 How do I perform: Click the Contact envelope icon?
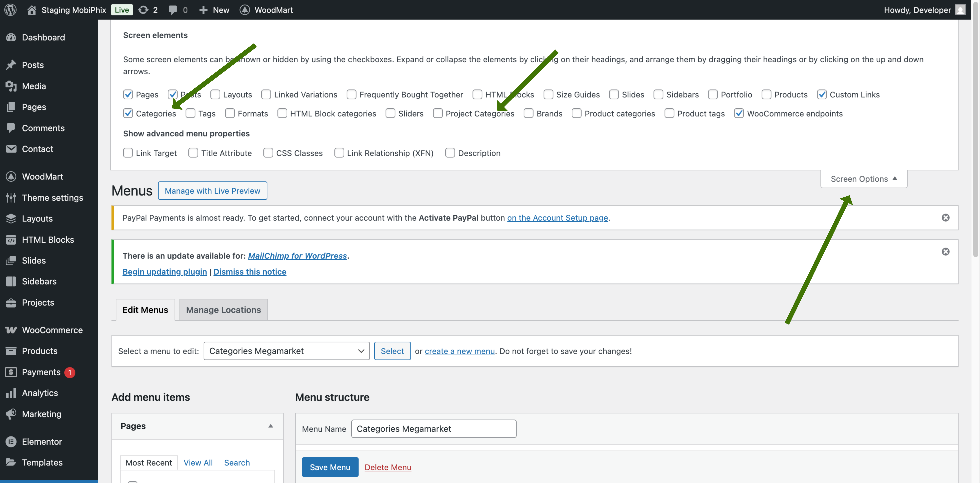(11, 149)
